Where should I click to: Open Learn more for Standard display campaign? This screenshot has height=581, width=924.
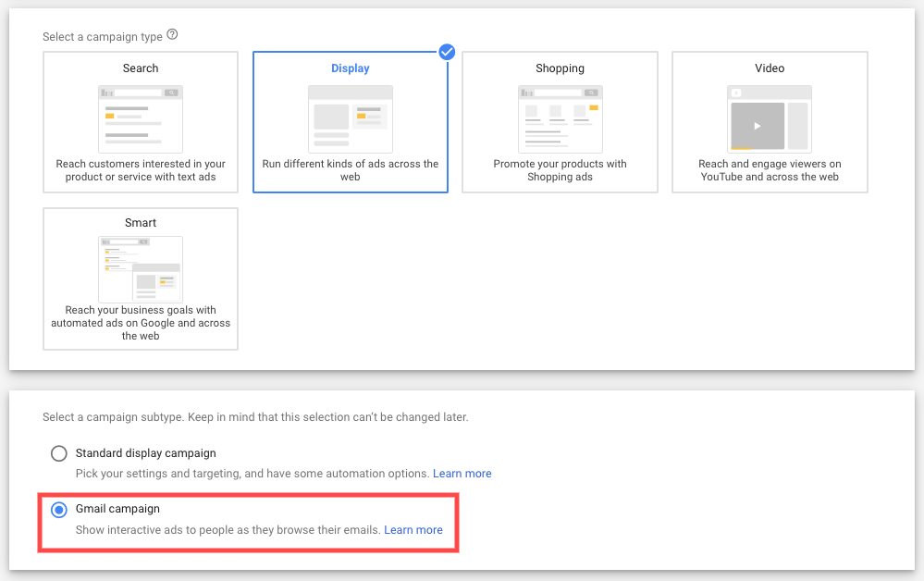(462, 473)
